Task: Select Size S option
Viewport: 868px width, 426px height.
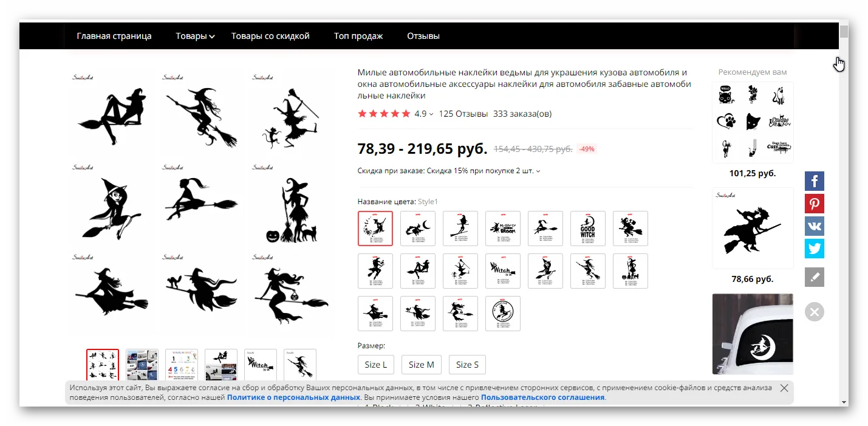Action: [467, 365]
